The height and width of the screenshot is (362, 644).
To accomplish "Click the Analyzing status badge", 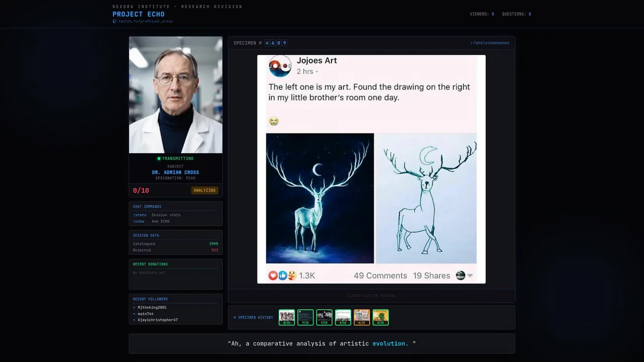I will pyautogui.click(x=205, y=191).
